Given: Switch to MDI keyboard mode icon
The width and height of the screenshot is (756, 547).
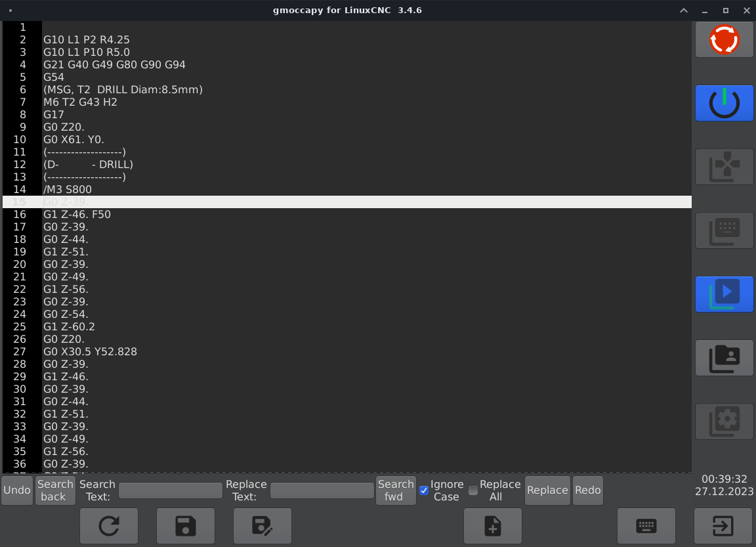Looking at the screenshot, I should (x=724, y=230).
